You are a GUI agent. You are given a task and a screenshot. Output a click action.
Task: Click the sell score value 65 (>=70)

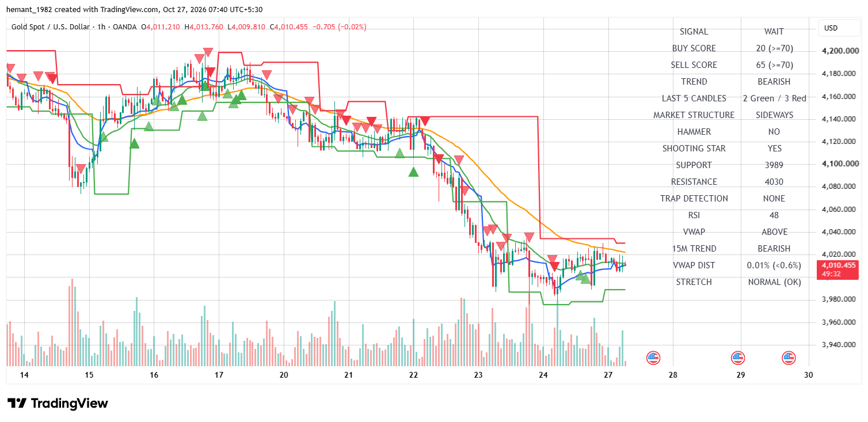(774, 65)
